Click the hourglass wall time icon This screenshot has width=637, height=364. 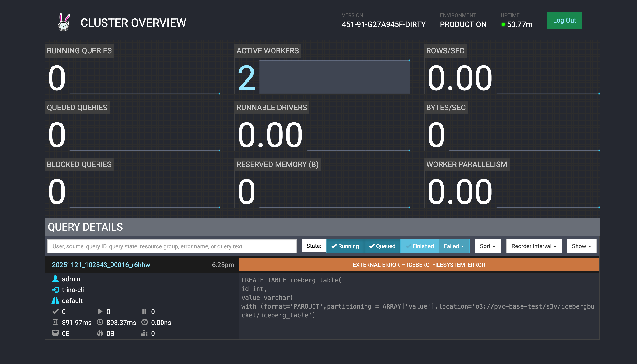(55, 322)
